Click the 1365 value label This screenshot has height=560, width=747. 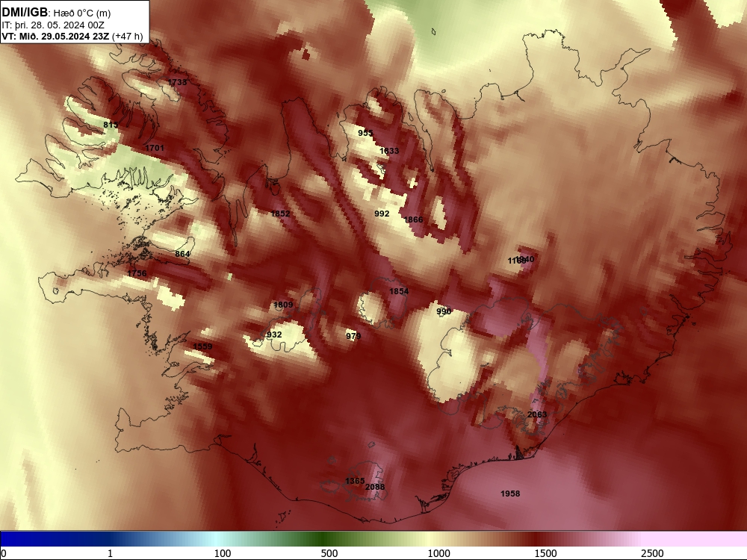(x=354, y=482)
